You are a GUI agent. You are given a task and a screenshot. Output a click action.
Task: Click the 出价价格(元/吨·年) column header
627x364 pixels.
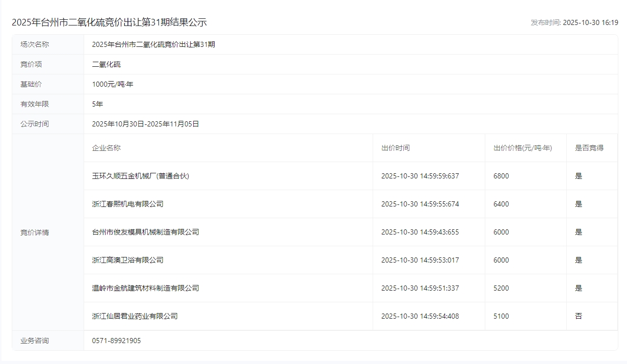522,148
